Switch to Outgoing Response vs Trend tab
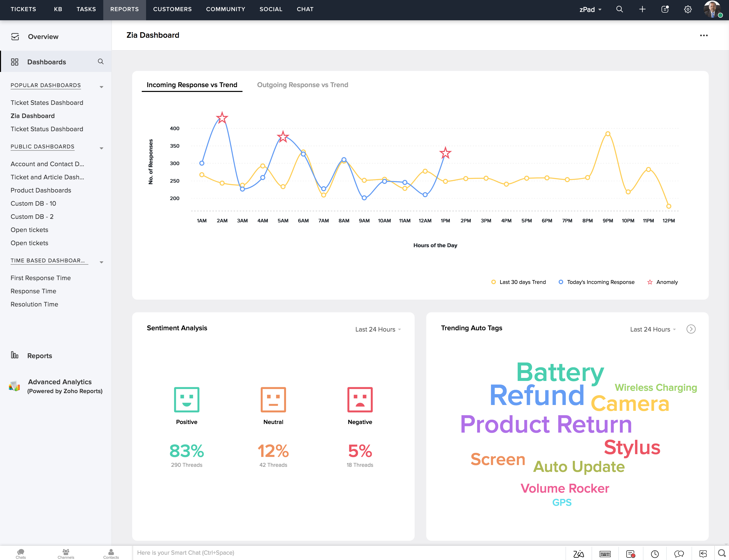The width and height of the screenshot is (729, 560). (302, 85)
